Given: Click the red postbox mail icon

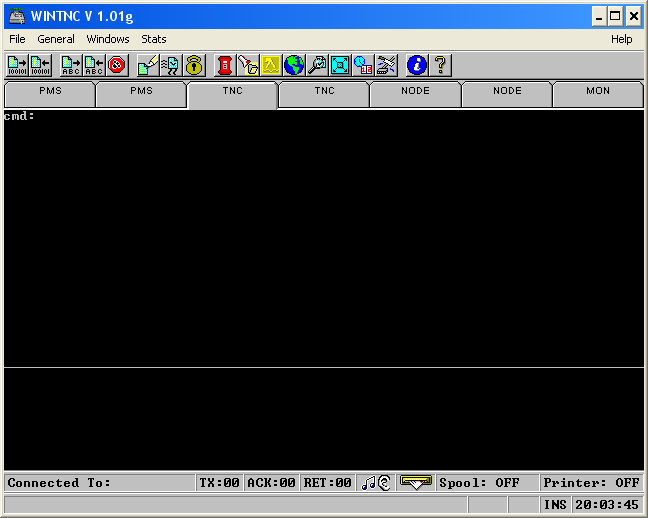Looking at the screenshot, I should [225, 65].
